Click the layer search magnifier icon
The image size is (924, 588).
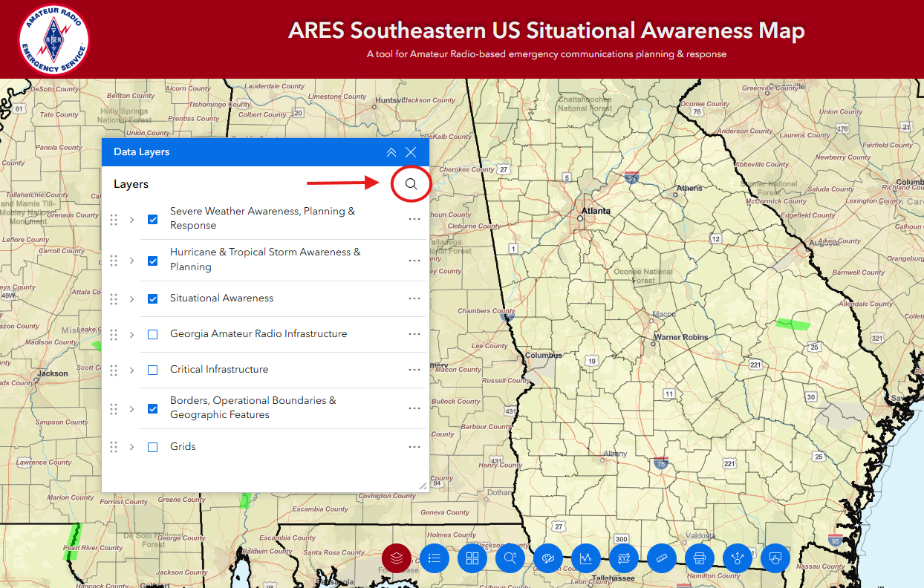[x=411, y=184]
